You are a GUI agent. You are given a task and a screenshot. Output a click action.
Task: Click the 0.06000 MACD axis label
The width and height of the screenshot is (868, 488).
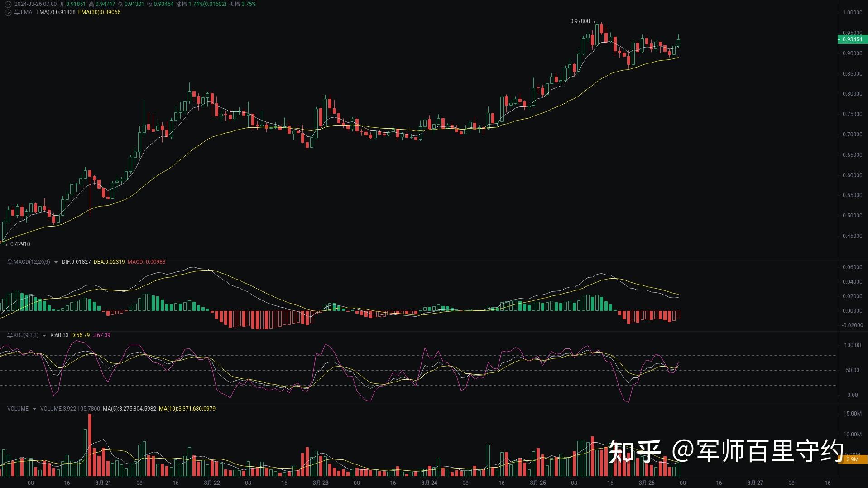(852, 267)
